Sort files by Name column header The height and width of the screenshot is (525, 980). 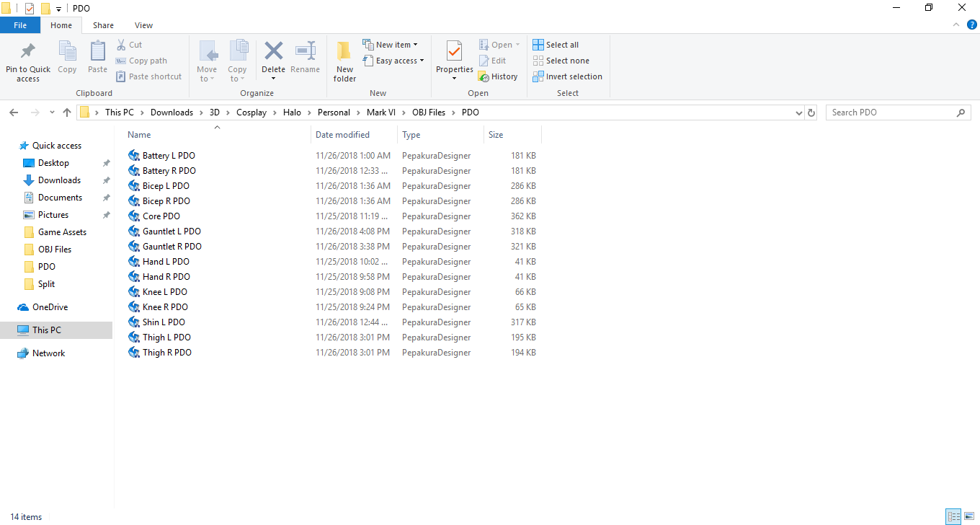tap(218, 135)
